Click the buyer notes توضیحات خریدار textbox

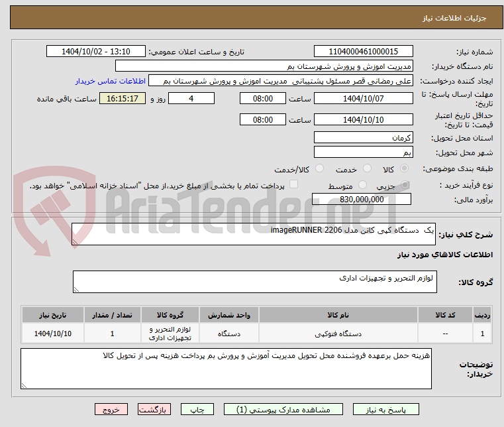tap(226, 369)
